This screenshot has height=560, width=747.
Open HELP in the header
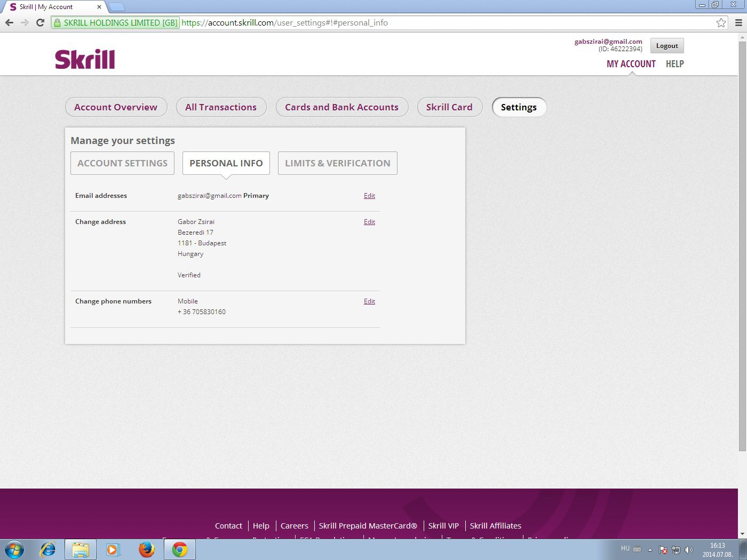[x=675, y=64]
